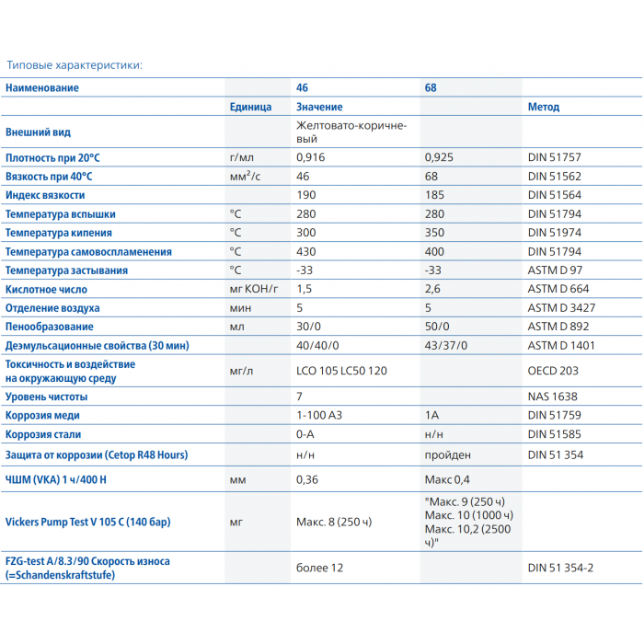Select the "Метод" column header
Image resolution: width=644 pixels, height=644 pixels.
(543, 107)
